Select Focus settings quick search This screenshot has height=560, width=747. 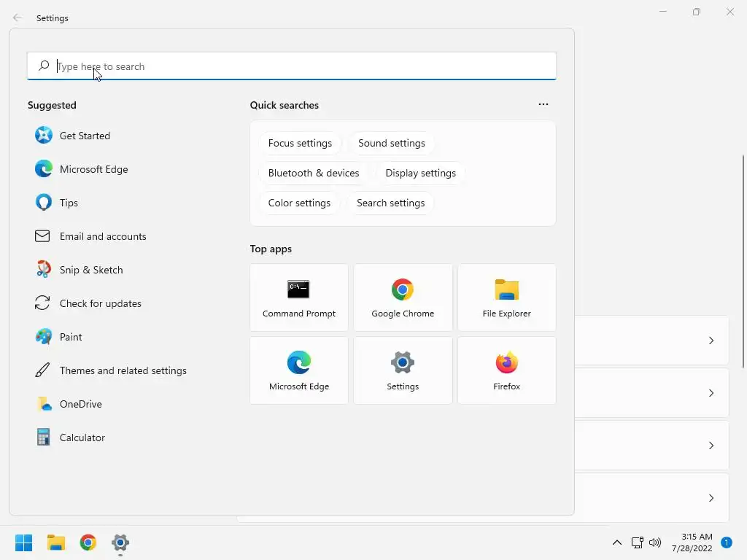point(300,144)
